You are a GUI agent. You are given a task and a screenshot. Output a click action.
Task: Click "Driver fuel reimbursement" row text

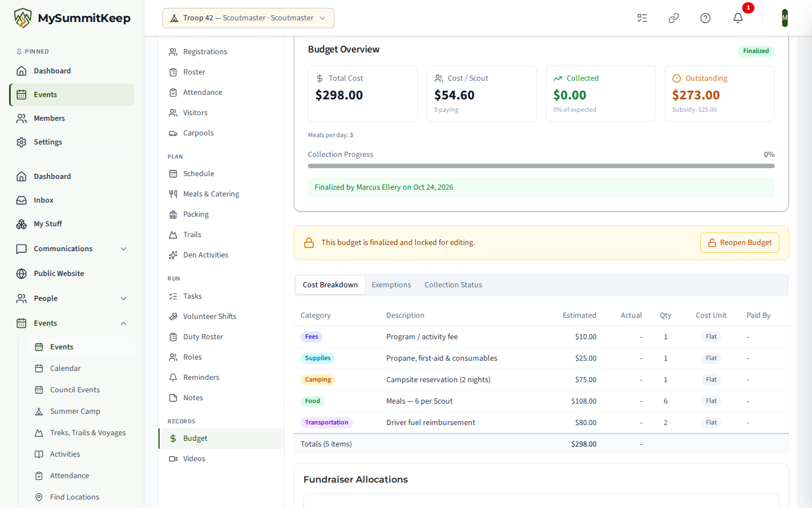[431, 423]
